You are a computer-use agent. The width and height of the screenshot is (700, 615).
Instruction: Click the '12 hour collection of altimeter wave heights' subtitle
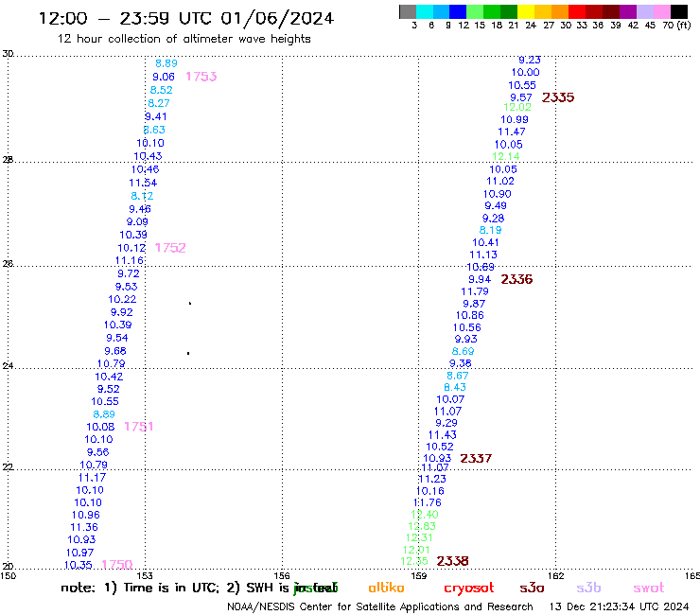tap(184, 39)
